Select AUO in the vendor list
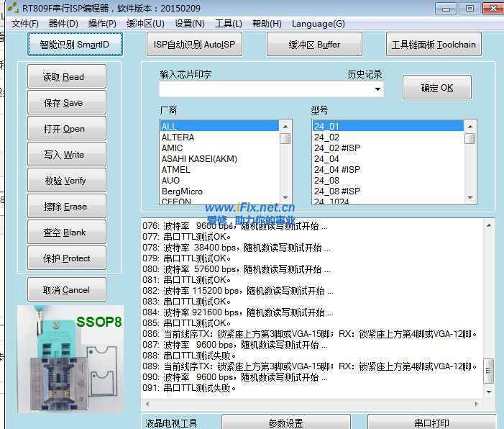This screenshot has width=504, height=429. coord(219,180)
